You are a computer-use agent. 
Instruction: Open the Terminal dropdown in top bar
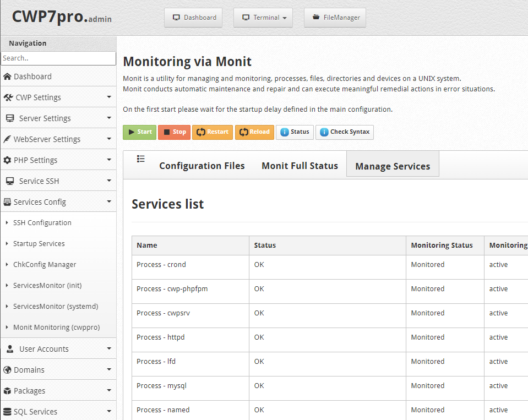tap(263, 18)
